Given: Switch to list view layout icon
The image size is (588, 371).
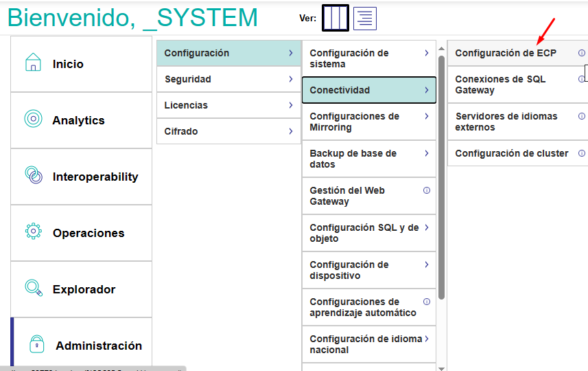Looking at the screenshot, I should (365, 19).
